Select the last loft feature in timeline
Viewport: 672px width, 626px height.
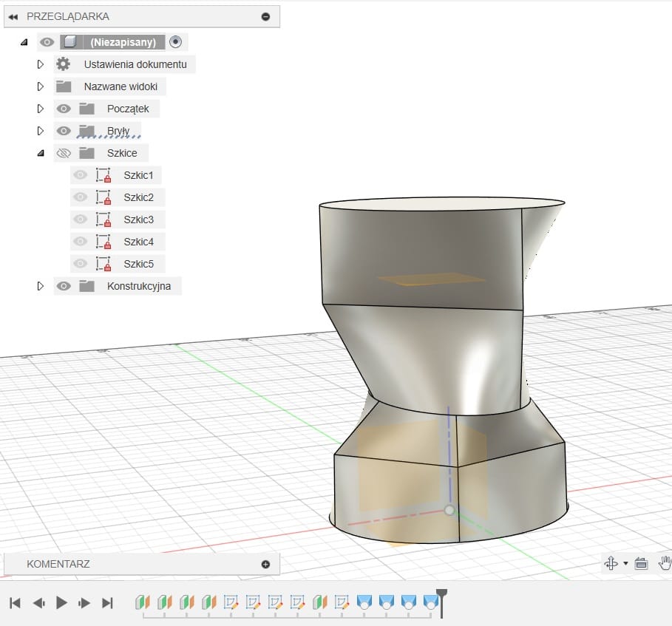pos(430,602)
